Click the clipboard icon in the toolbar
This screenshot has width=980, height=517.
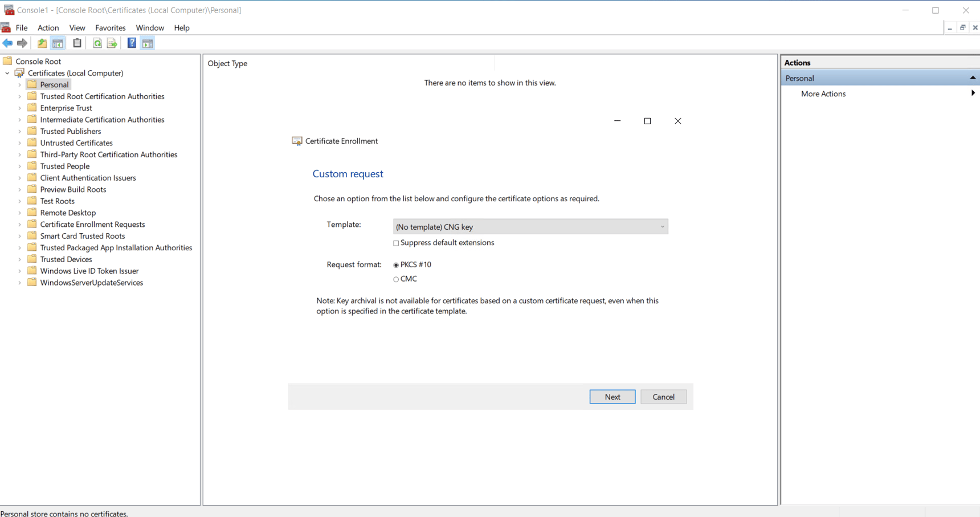tap(77, 43)
